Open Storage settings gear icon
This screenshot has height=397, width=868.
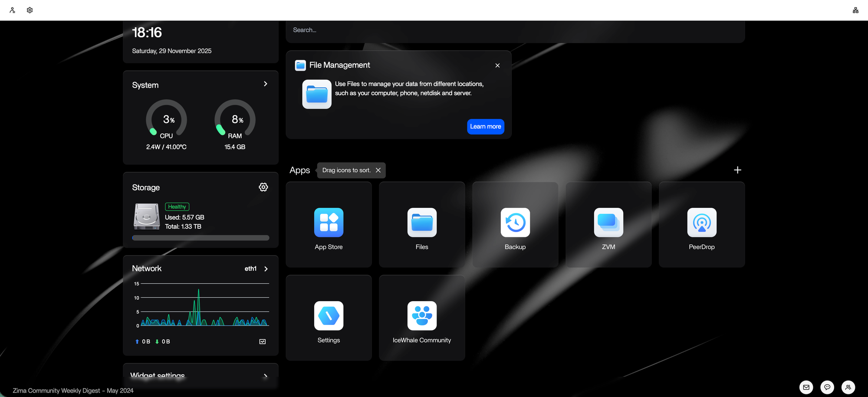point(263,187)
